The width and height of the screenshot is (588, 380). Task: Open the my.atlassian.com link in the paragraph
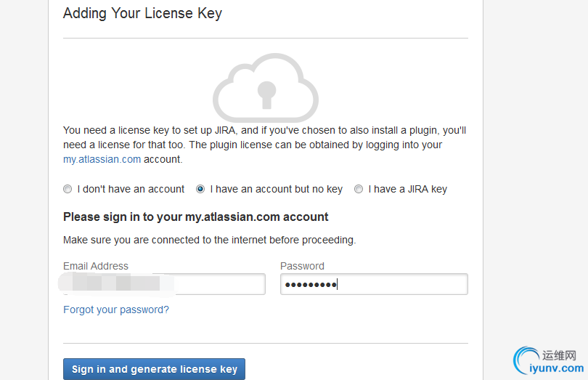click(102, 159)
